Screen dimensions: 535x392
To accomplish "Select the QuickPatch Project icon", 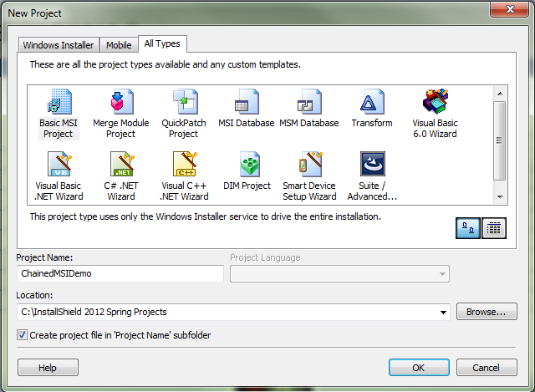I will [184, 104].
